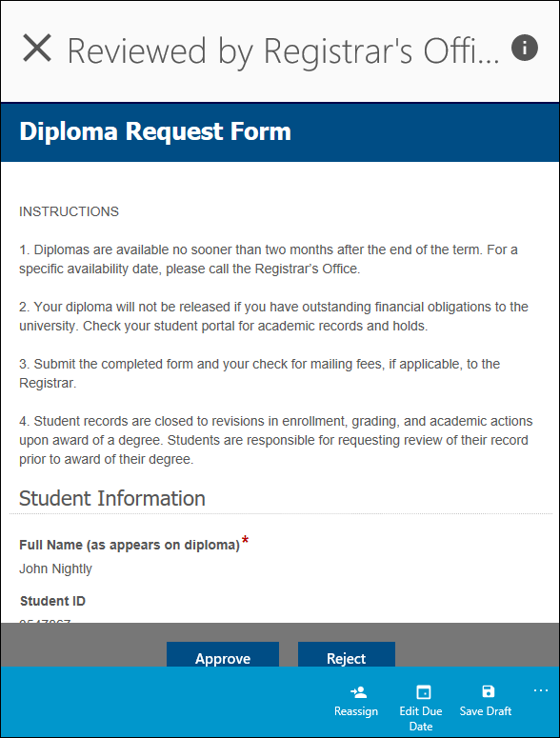Select the Reassign label in bottom bar
The image size is (560, 738).
356,711
